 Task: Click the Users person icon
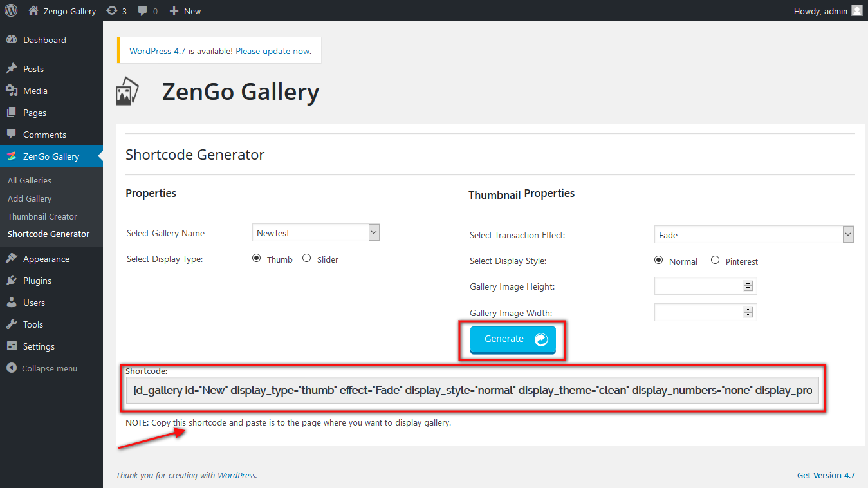pyautogui.click(x=12, y=303)
